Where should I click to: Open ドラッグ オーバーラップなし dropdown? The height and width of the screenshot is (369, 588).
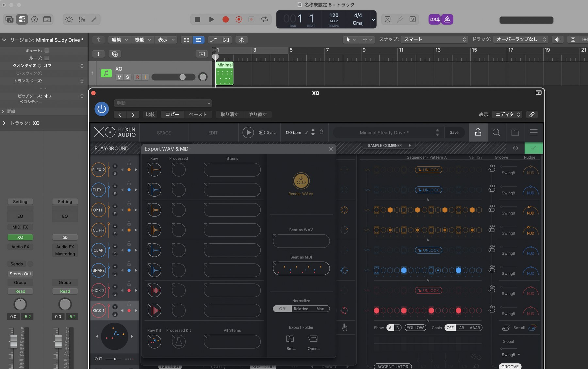tap(520, 40)
